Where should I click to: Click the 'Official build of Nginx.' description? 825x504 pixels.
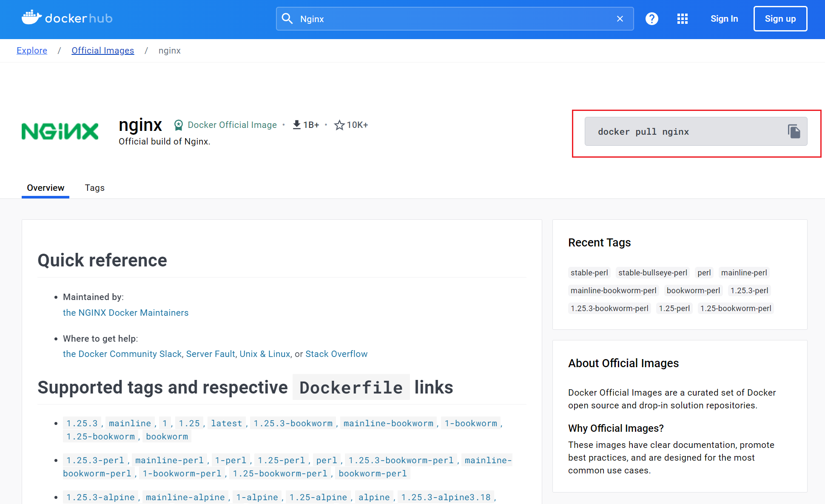pos(164,142)
